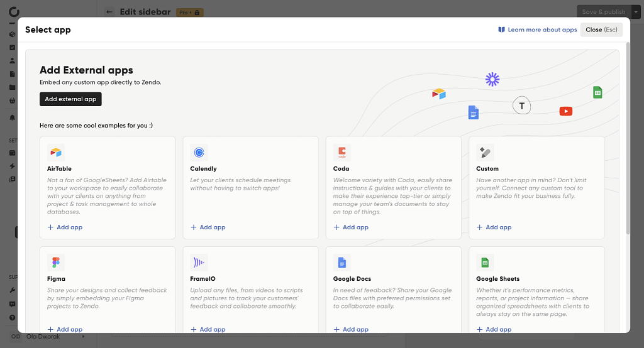This screenshot has height=348, width=644.
Task: Click the checkbox icon in background sidebar
Action: pyautogui.click(x=13, y=48)
